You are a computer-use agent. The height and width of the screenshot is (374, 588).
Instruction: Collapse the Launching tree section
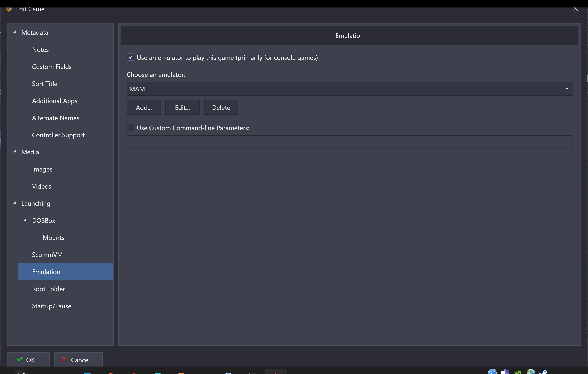15,203
